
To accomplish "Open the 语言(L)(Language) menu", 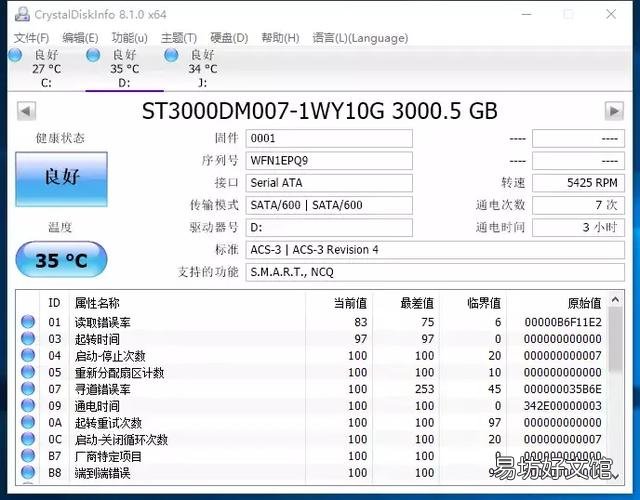I will (360, 38).
